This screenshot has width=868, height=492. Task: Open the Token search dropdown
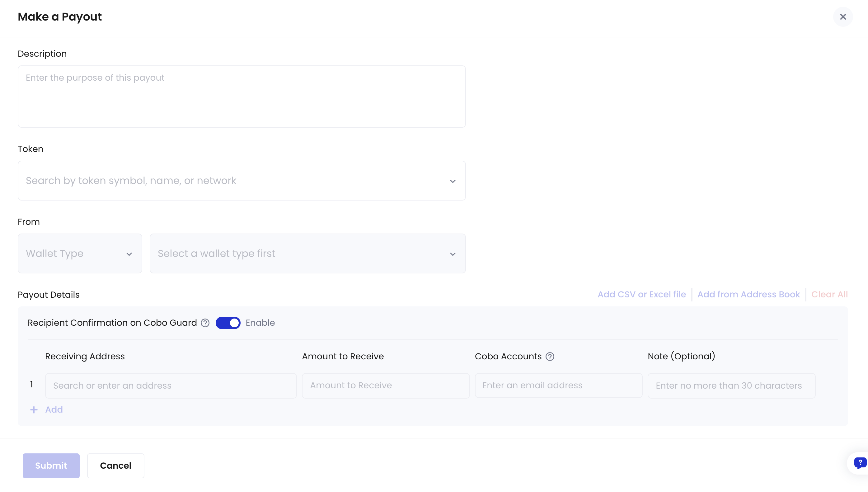242,181
